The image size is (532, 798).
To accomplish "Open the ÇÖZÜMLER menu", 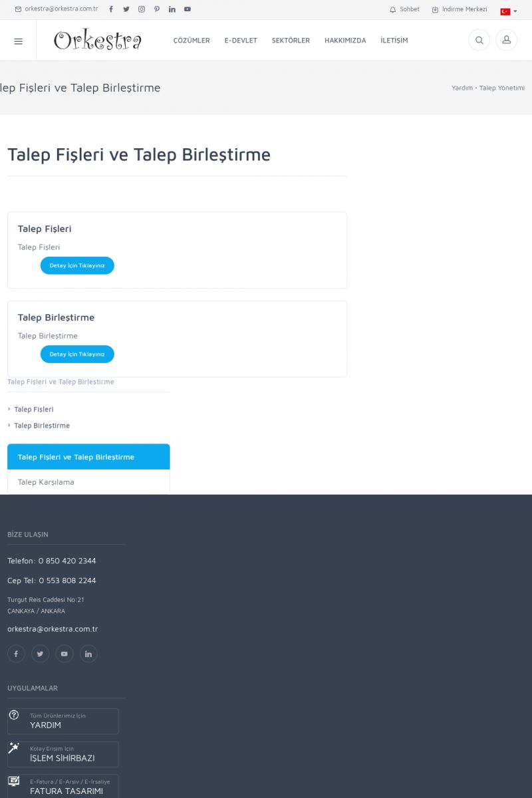I will (192, 41).
